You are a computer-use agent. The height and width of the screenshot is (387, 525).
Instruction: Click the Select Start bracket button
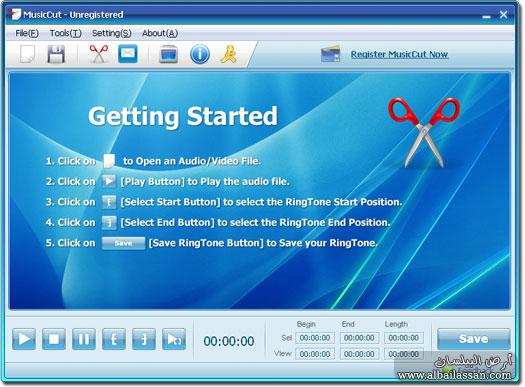114,339
